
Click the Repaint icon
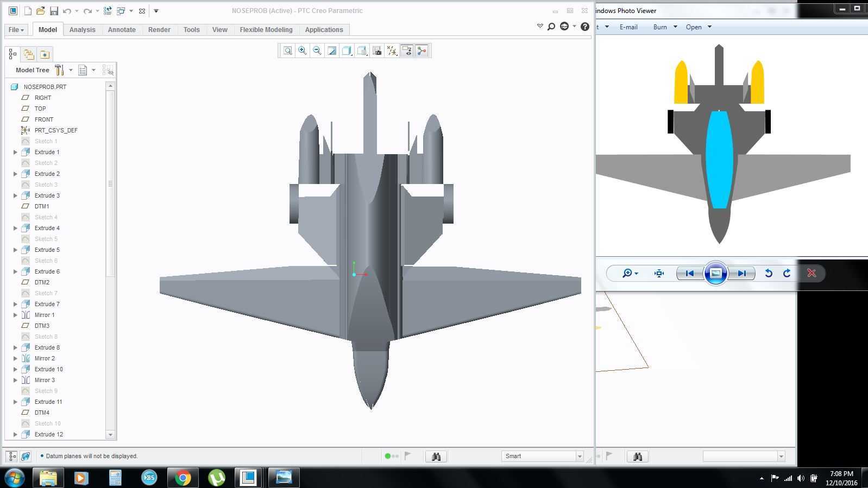click(x=332, y=50)
